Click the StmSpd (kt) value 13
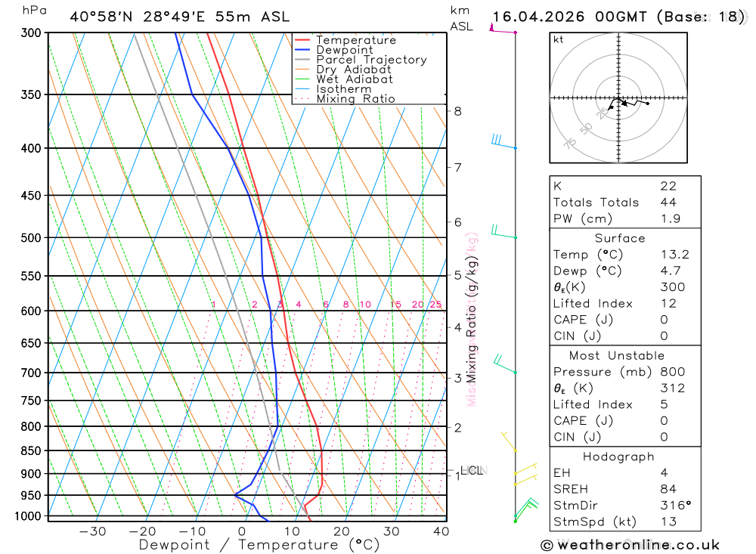756x554 pixels. 668,522
